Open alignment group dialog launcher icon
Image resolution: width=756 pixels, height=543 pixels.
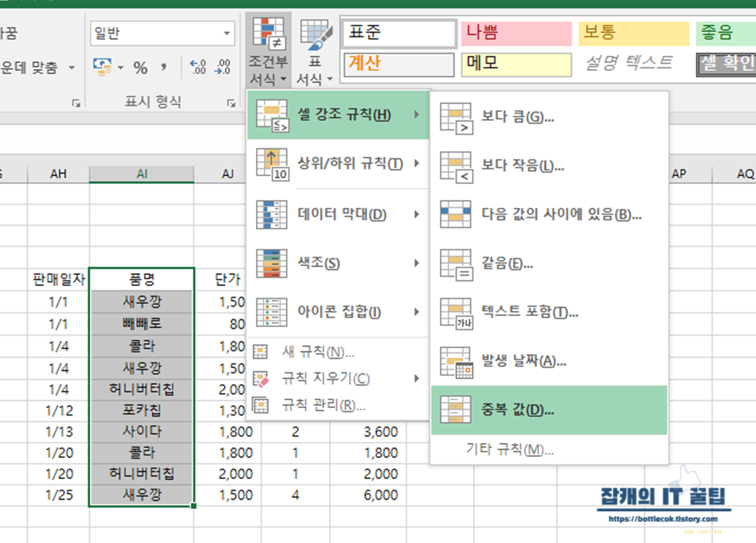(76, 103)
